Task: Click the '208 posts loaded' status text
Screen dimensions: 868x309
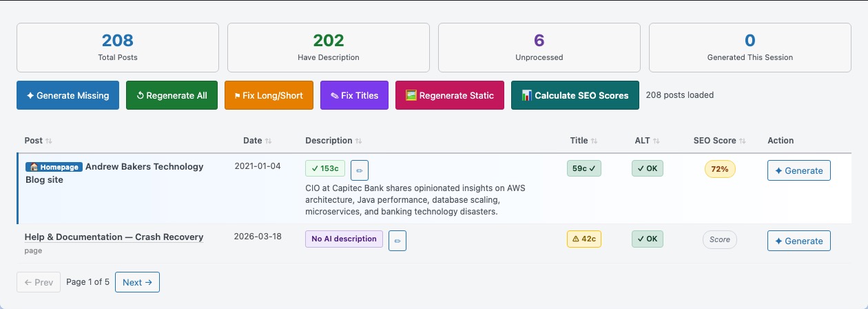Action: point(680,95)
